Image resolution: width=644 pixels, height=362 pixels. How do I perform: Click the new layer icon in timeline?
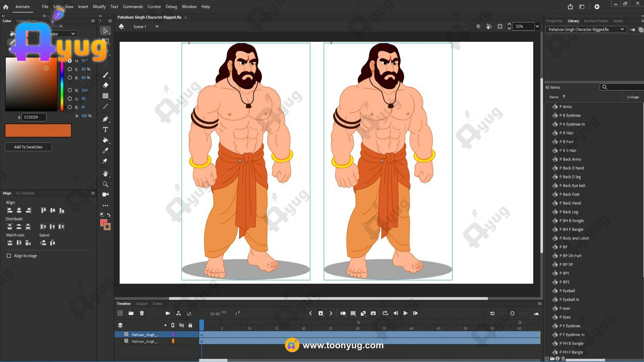[120, 313]
